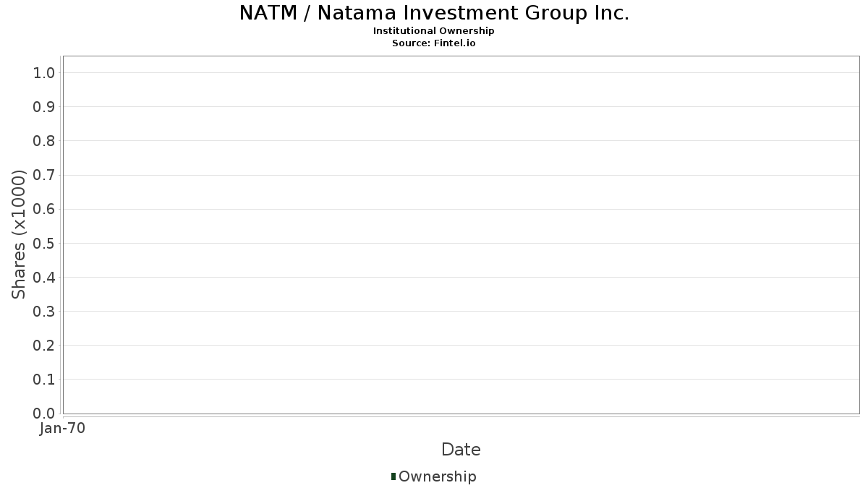This screenshot has width=868, height=488.
Task: Click the green Ownership legend swatch
Action: tap(393, 476)
